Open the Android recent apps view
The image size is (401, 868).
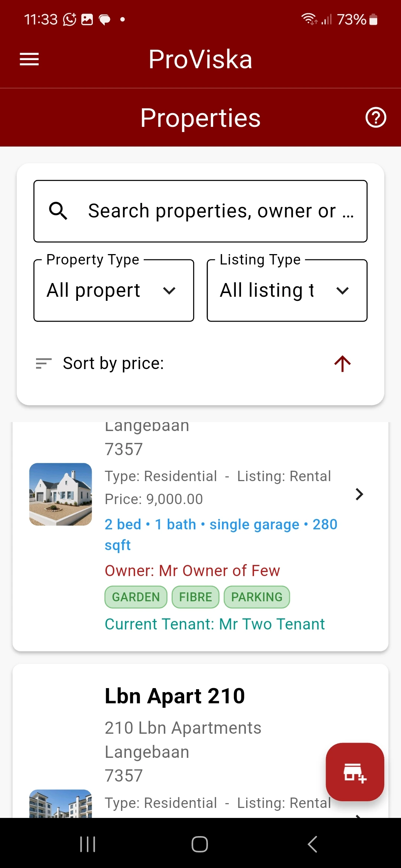tap(88, 844)
